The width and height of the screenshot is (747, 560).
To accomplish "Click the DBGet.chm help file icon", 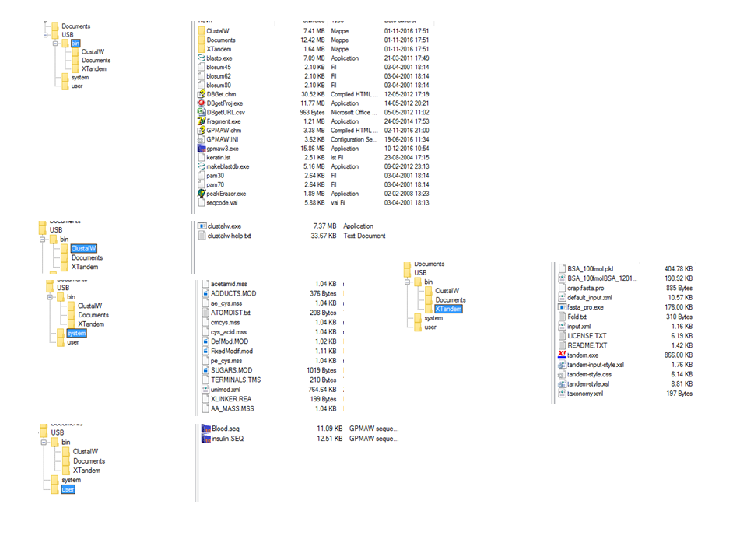I will 202,94.
